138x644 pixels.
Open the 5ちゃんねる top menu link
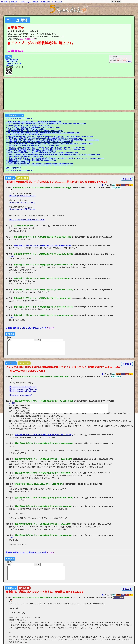pos(5,2)
